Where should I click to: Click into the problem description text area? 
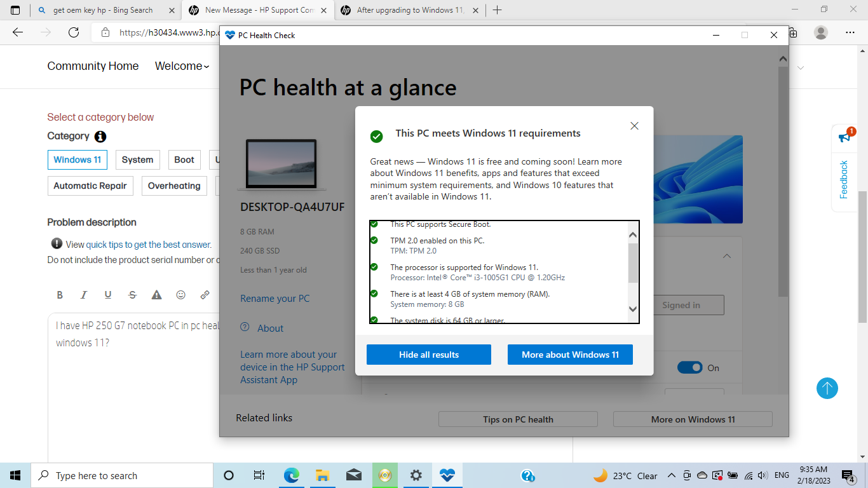133,388
